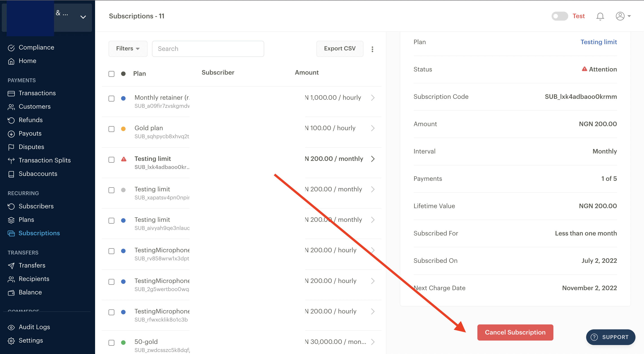Open the SUB_2g5wertboo0wq row chevron
This screenshot has width=644, height=354.
(373, 281)
